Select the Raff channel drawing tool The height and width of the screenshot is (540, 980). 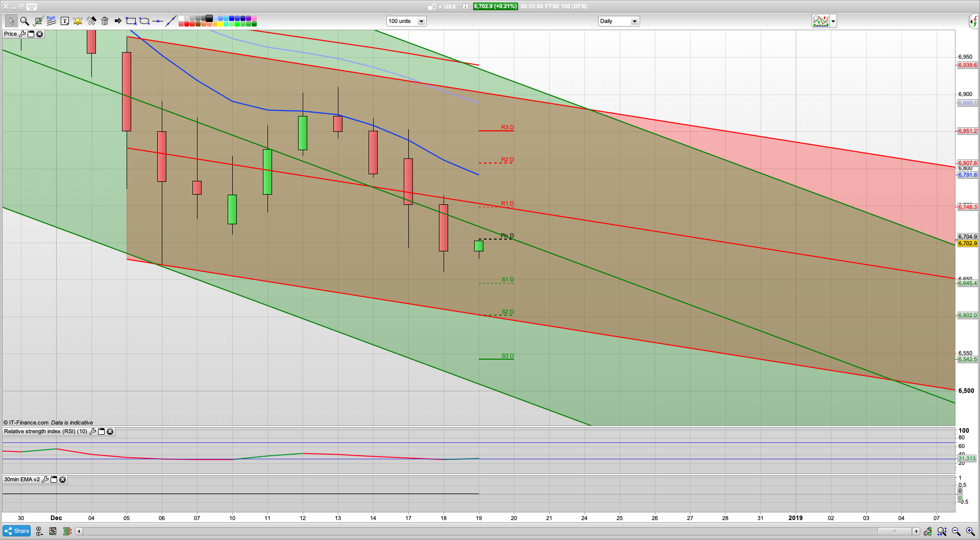[x=51, y=21]
